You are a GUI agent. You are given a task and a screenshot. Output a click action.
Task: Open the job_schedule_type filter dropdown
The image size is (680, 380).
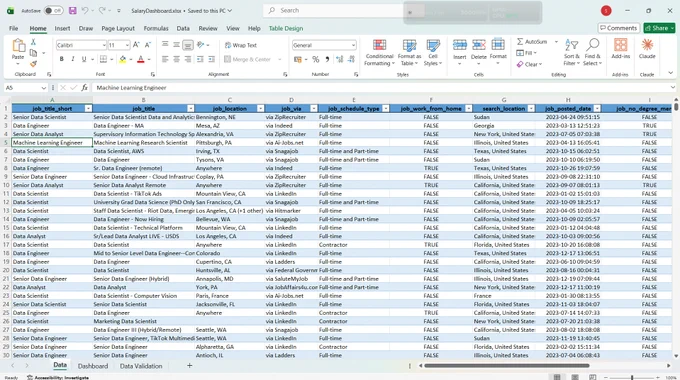(386, 108)
